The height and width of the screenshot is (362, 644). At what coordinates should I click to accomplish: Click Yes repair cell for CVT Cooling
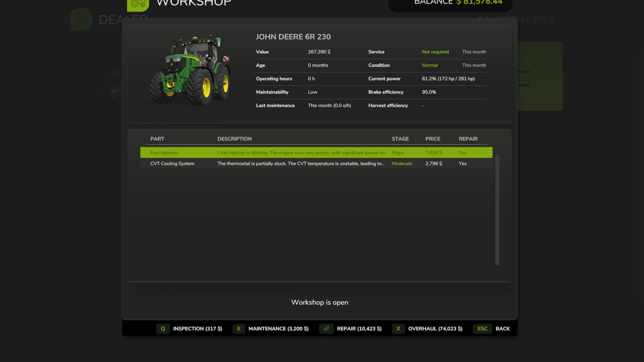coord(463,164)
